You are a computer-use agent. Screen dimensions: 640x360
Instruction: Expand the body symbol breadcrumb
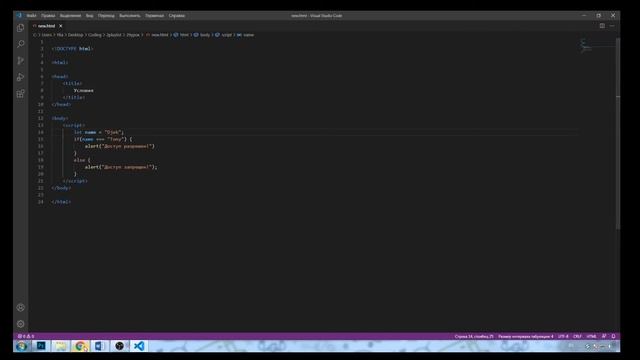coord(202,35)
